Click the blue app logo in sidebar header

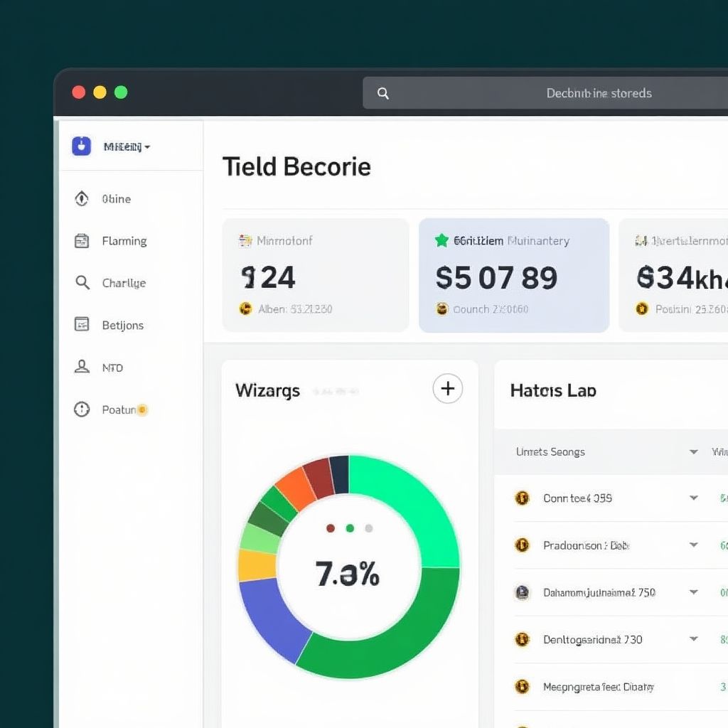[81, 146]
